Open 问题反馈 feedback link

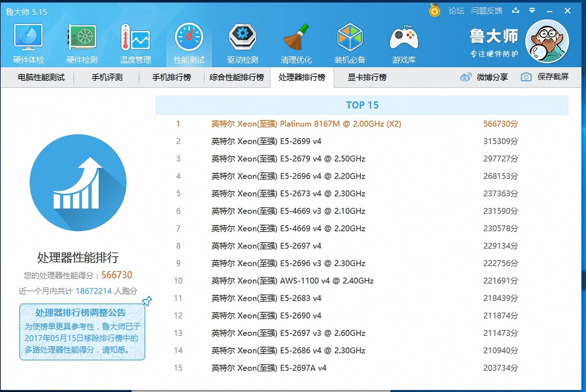click(487, 11)
